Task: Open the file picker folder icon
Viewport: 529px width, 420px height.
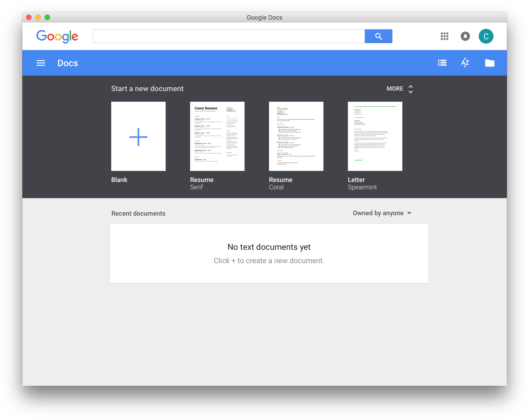Action: [490, 63]
